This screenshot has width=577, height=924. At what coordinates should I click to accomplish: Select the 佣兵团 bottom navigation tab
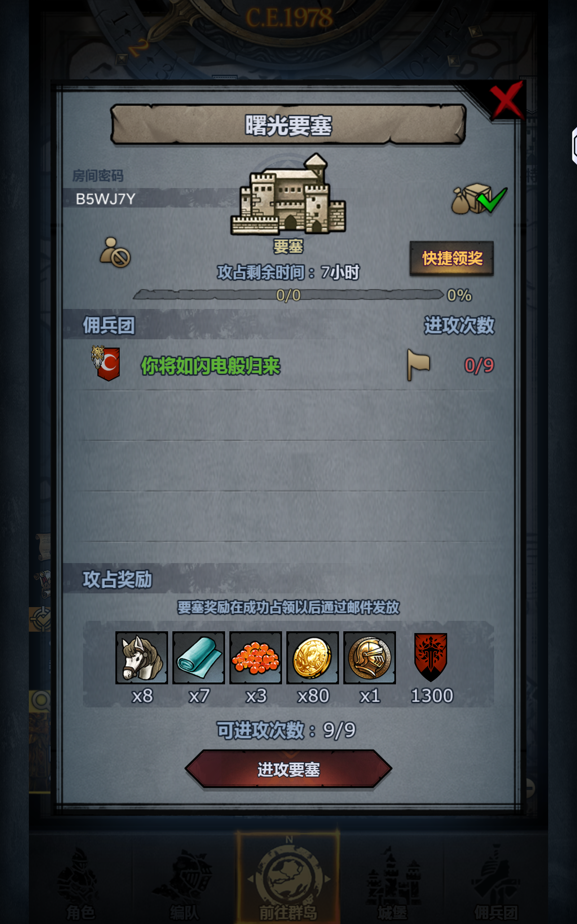click(496, 883)
